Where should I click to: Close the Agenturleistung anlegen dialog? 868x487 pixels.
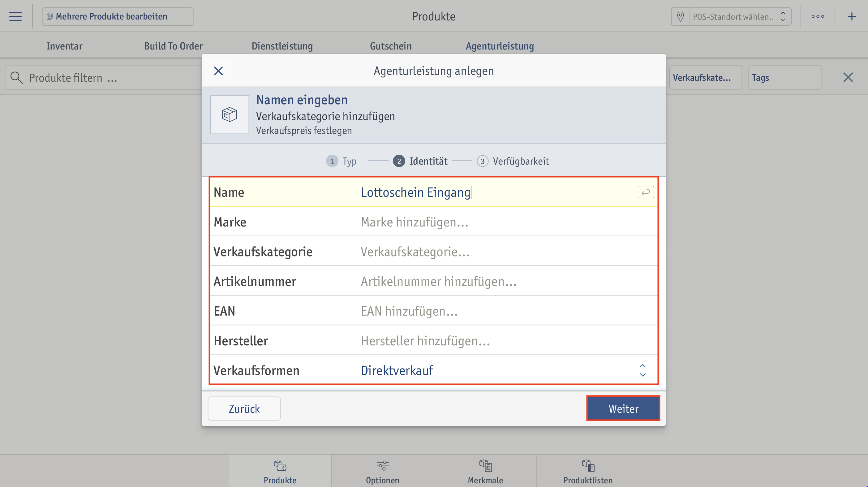pos(218,71)
